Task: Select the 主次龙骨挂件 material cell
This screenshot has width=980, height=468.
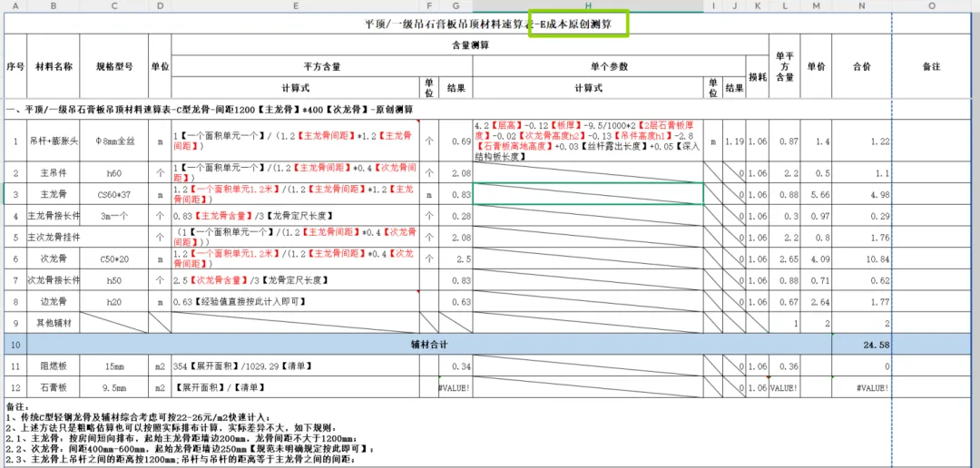Action: point(54,238)
